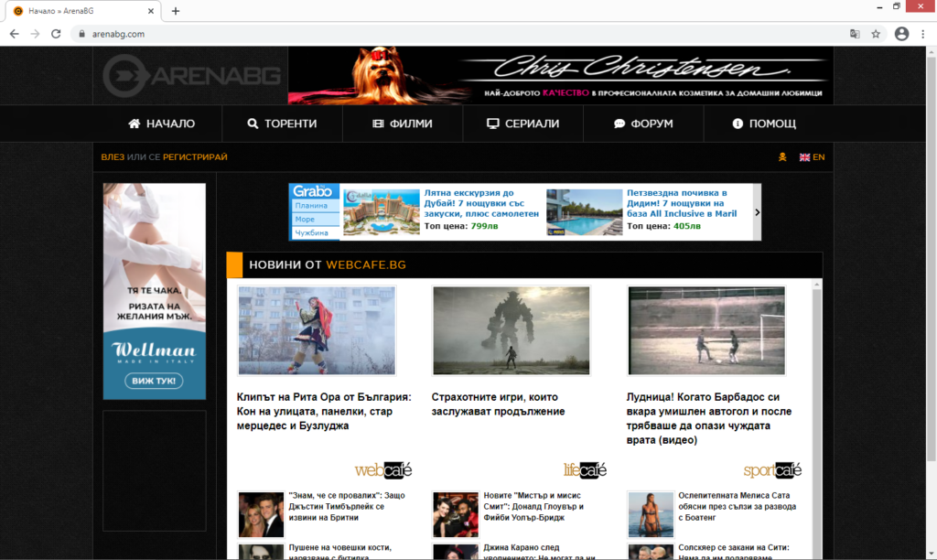Click the РЕГИСТРИРАЙ registration link
Screen dimensions: 937x560
pos(195,157)
